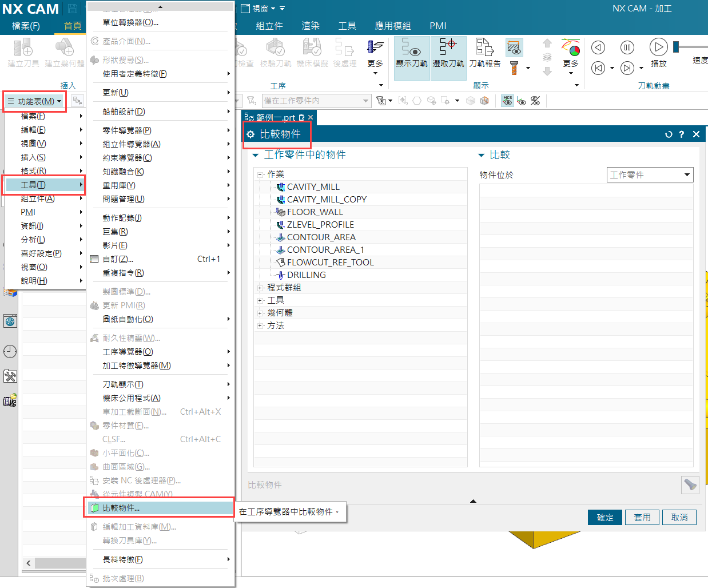Switch to the PMI ribbon tab

[x=438, y=26]
